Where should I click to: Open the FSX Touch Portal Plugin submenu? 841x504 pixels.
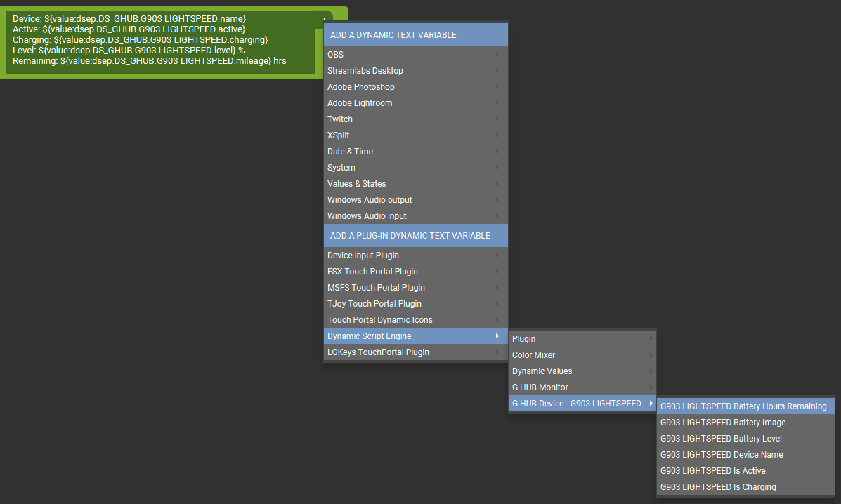click(416, 272)
